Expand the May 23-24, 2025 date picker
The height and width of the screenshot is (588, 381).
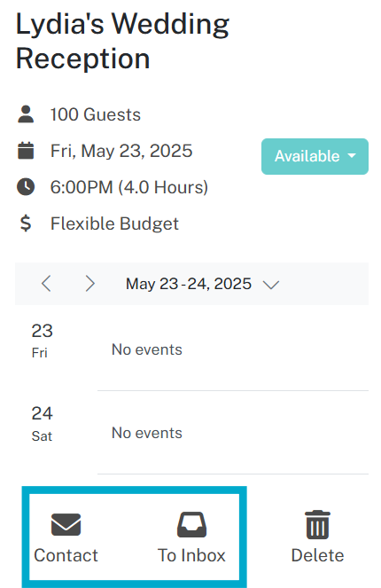[203, 284]
